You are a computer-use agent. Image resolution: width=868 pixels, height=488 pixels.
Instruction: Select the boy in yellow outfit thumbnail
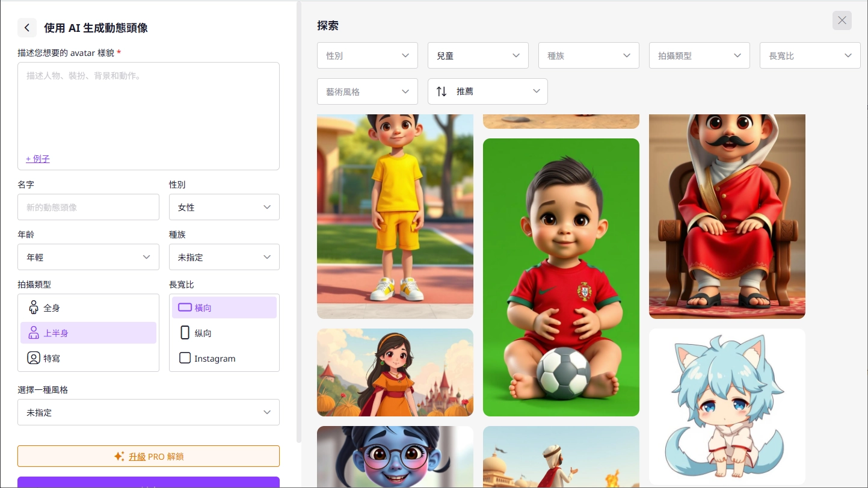tap(395, 216)
